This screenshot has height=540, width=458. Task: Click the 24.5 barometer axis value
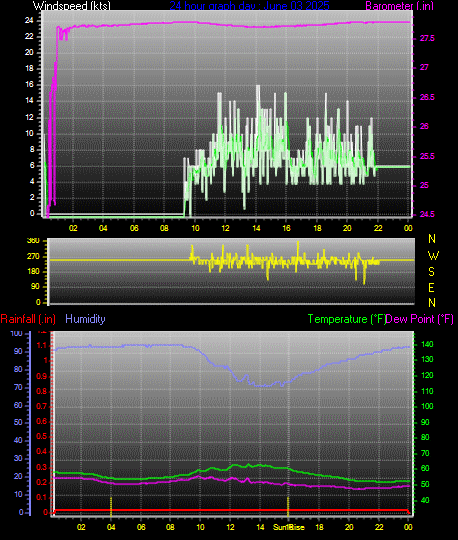427,214
